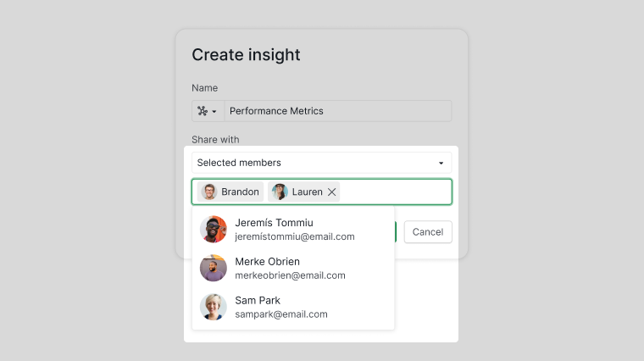Click the sampark@email.com address
The width and height of the screenshot is (644, 361).
[x=281, y=314]
